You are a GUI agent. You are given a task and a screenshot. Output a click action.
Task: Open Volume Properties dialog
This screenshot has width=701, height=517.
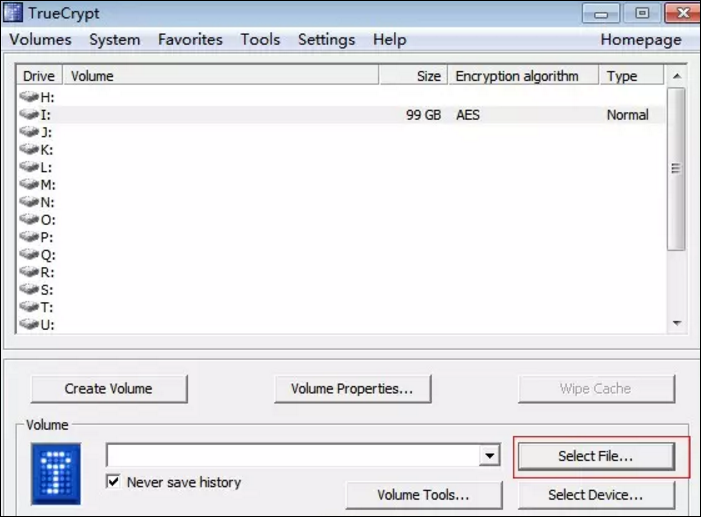click(353, 389)
